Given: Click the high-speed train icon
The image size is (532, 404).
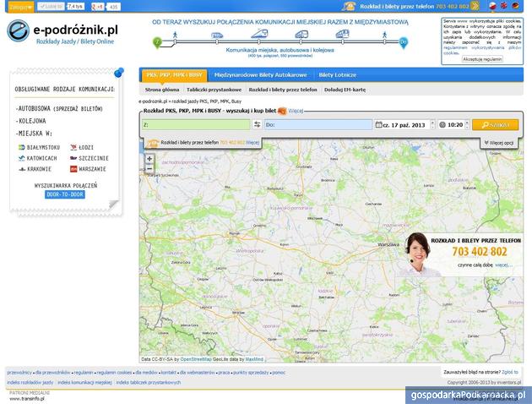Looking at the screenshot, I should [259, 34].
